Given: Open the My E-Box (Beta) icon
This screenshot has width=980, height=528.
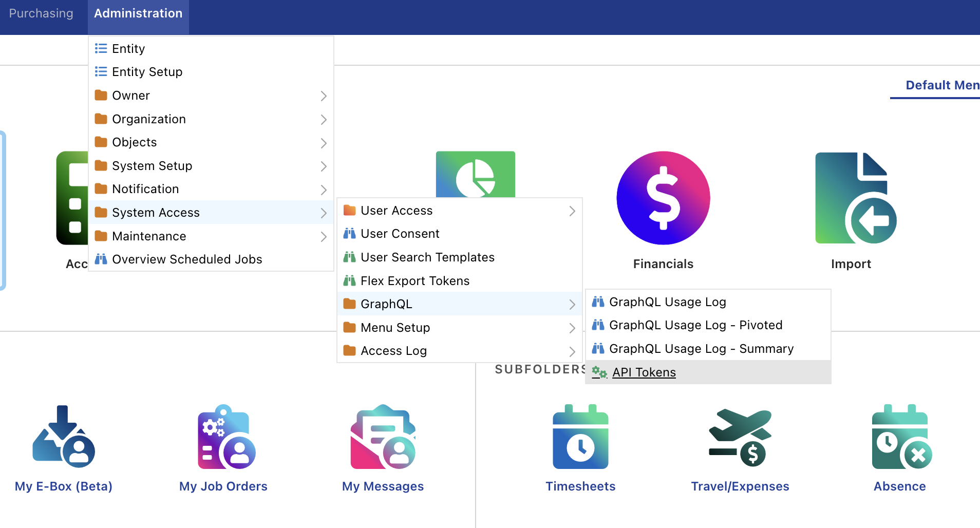Looking at the screenshot, I should click(64, 437).
